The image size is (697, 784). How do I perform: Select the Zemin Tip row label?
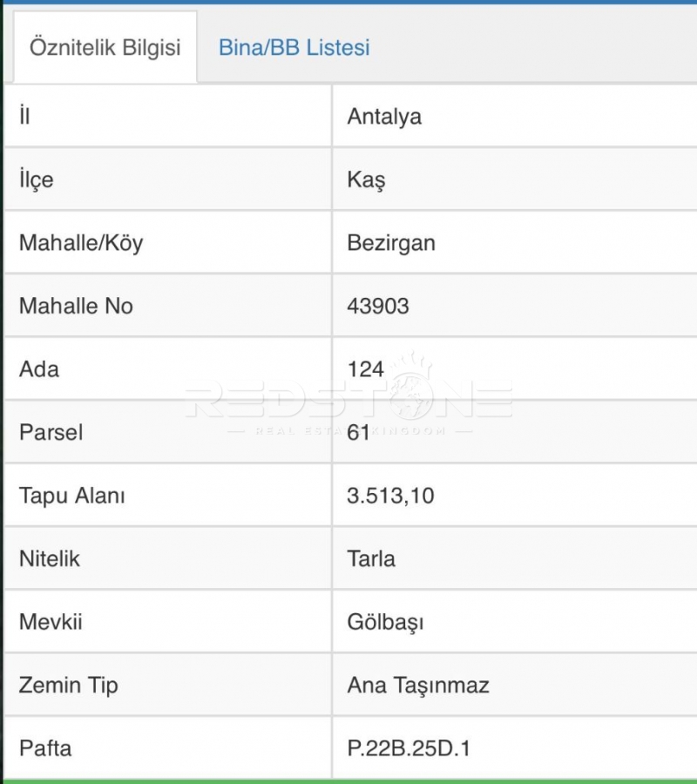pyautogui.click(x=69, y=685)
